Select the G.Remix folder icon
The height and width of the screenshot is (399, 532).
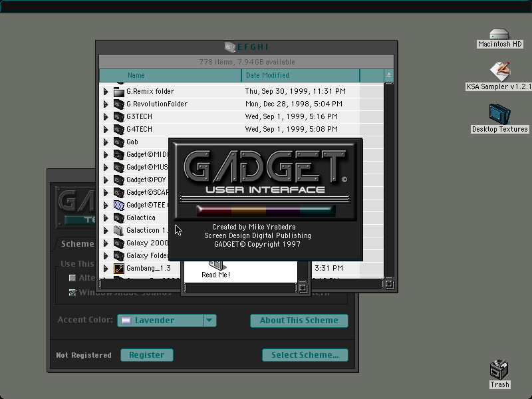point(119,91)
